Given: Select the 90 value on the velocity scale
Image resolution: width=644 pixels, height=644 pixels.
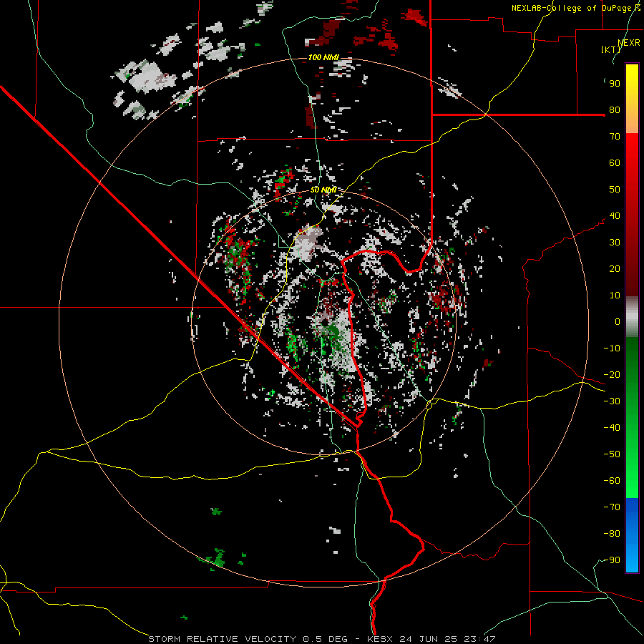Looking at the screenshot, I should pyautogui.click(x=615, y=84).
